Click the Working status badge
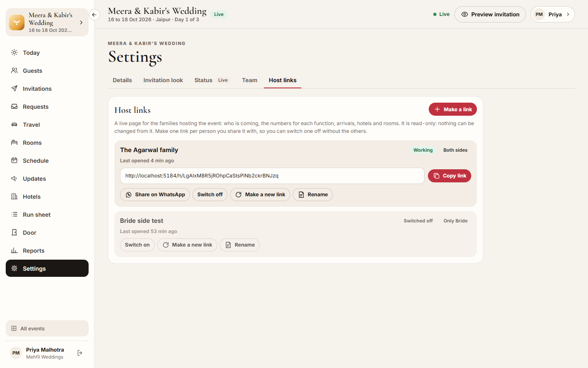The image size is (588, 368). [x=423, y=150]
